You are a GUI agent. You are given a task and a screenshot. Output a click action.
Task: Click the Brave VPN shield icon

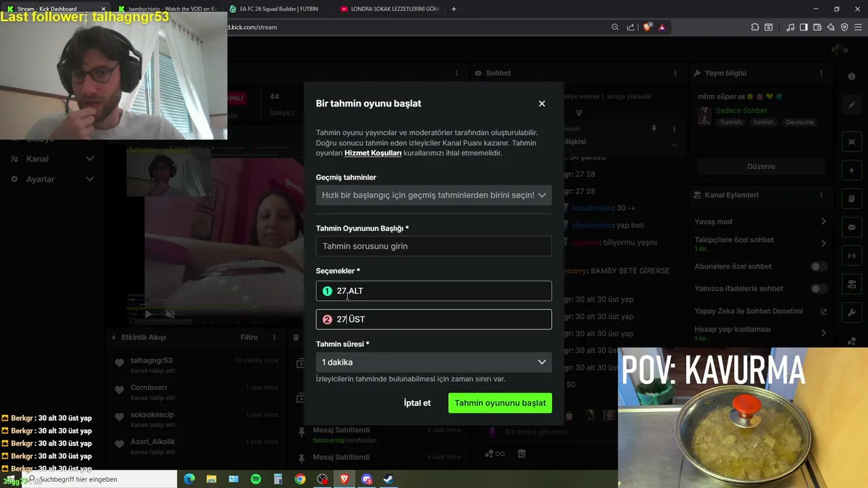pyautogui.click(x=844, y=27)
